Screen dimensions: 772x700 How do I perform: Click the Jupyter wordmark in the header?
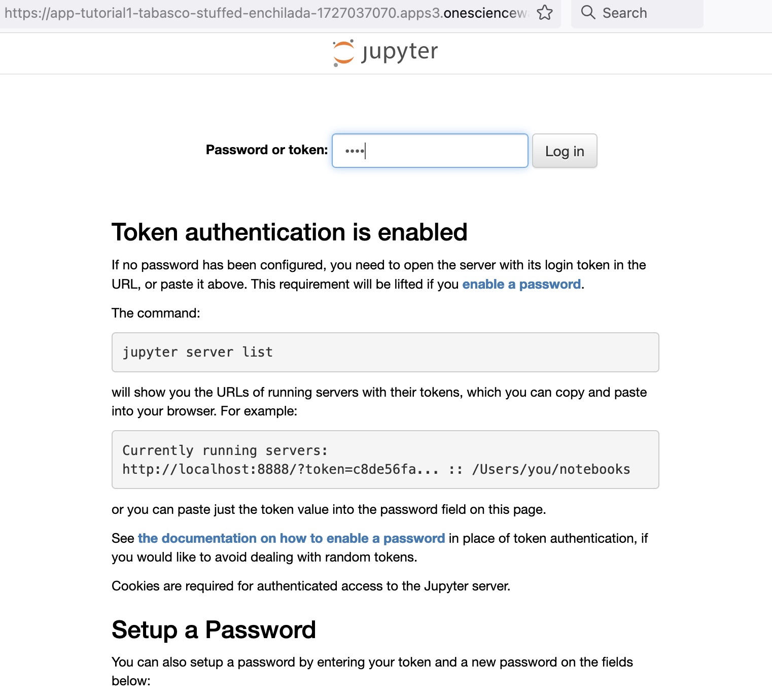[399, 52]
